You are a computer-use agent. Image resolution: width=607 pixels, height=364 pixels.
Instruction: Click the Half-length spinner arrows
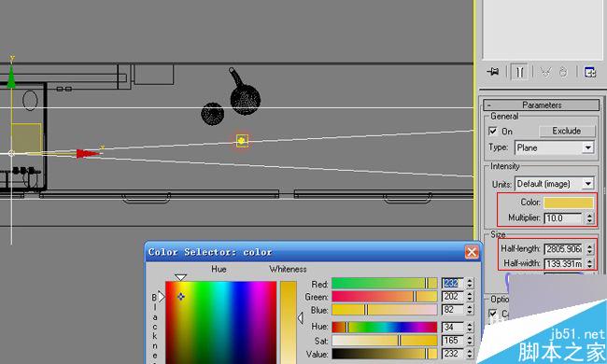click(589, 248)
